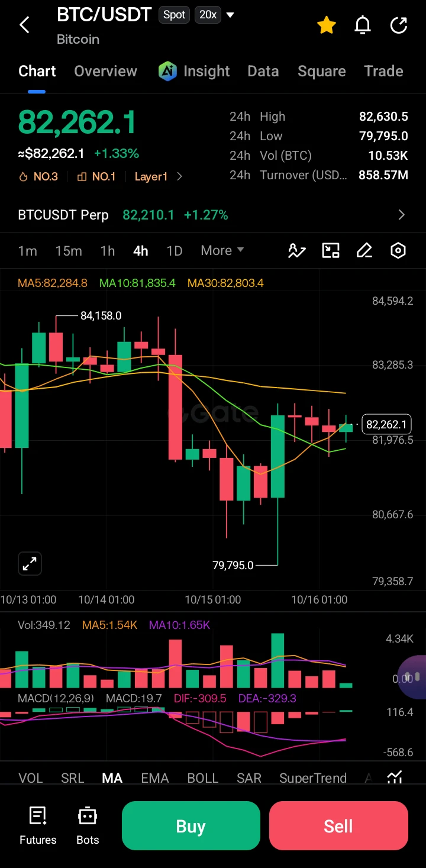Tap the MACD(12,26,9) label
Screen dimensions: 426x868
(x=56, y=698)
